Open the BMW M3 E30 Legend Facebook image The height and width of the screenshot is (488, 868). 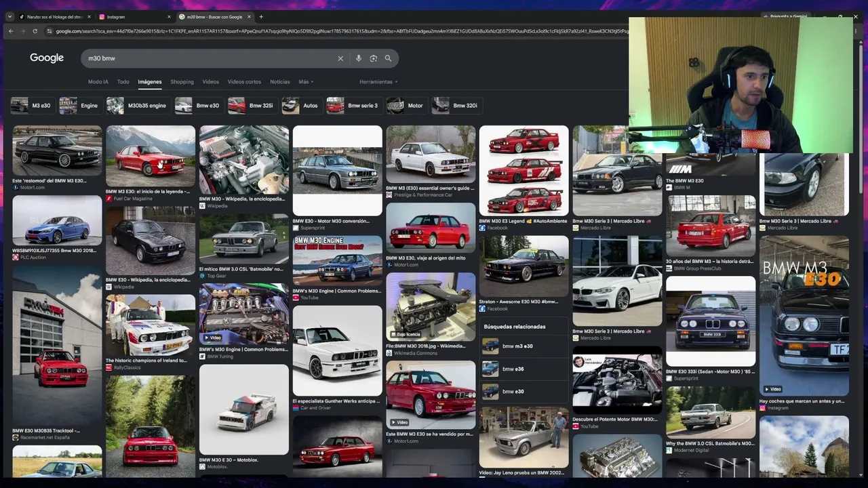[x=524, y=170]
